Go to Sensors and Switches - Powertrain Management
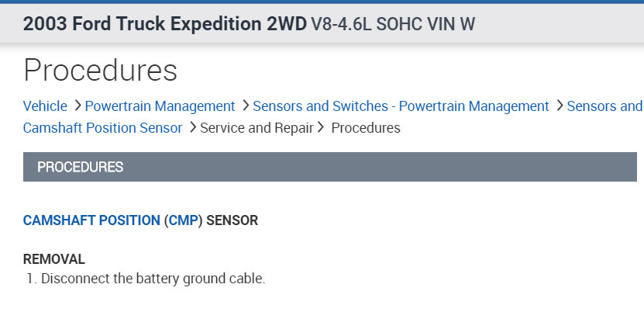 401,106
